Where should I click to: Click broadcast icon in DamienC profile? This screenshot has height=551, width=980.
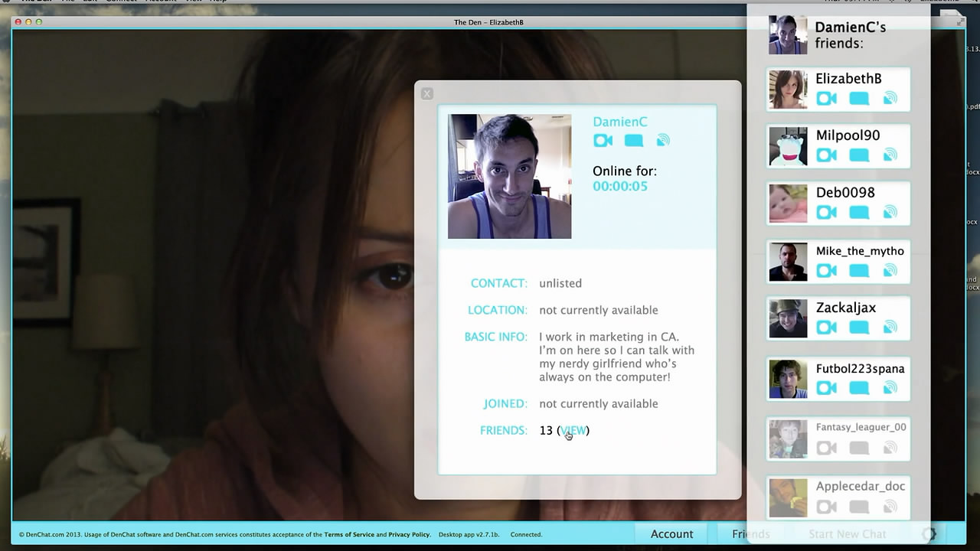663,141
